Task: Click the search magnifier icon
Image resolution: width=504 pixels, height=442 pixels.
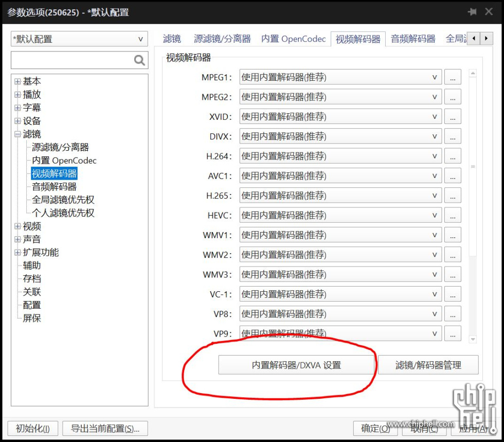Action: [139, 60]
